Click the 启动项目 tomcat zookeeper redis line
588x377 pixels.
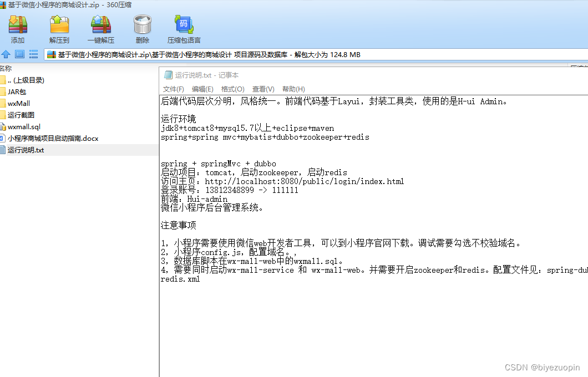tap(254, 172)
